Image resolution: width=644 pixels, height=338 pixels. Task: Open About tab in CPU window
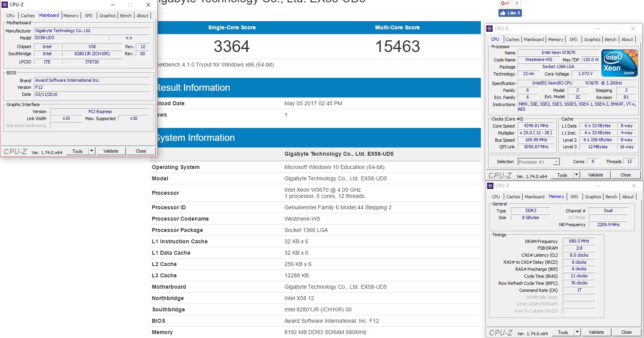[x=627, y=40]
